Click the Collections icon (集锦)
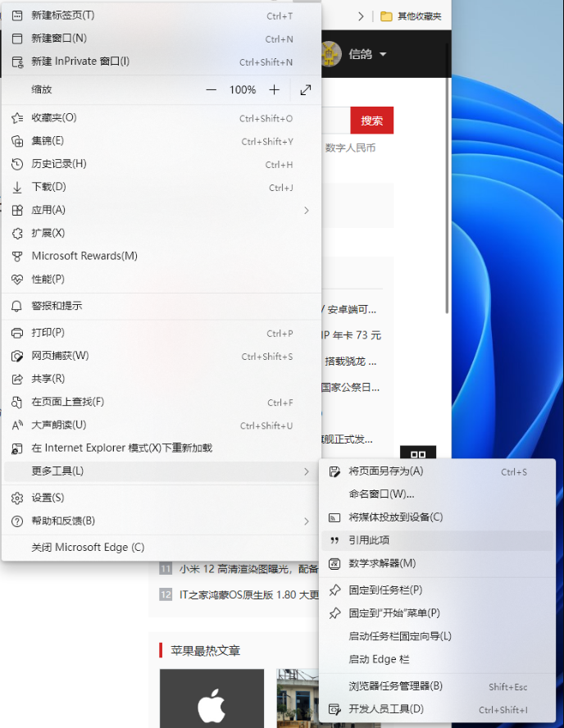The width and height of the screenshot is (564, 728). 17,141
